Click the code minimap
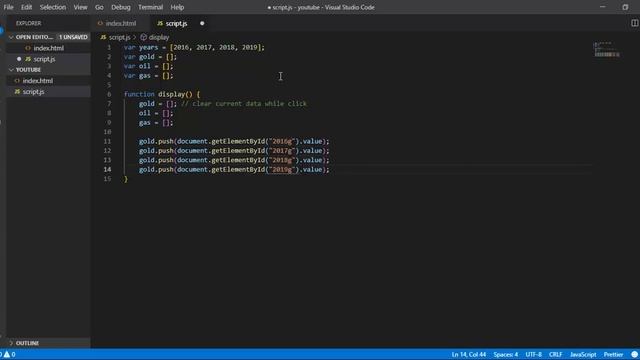Image resolution: width=640 pixels, height=360 pixels. (x=607, y=50)
